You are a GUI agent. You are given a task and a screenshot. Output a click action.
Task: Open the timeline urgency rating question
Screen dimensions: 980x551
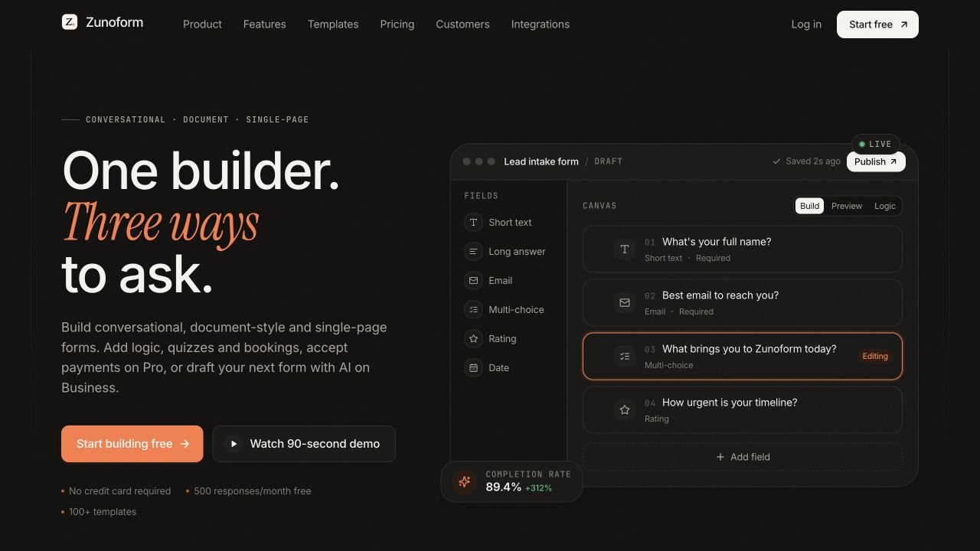click(743, 409)
